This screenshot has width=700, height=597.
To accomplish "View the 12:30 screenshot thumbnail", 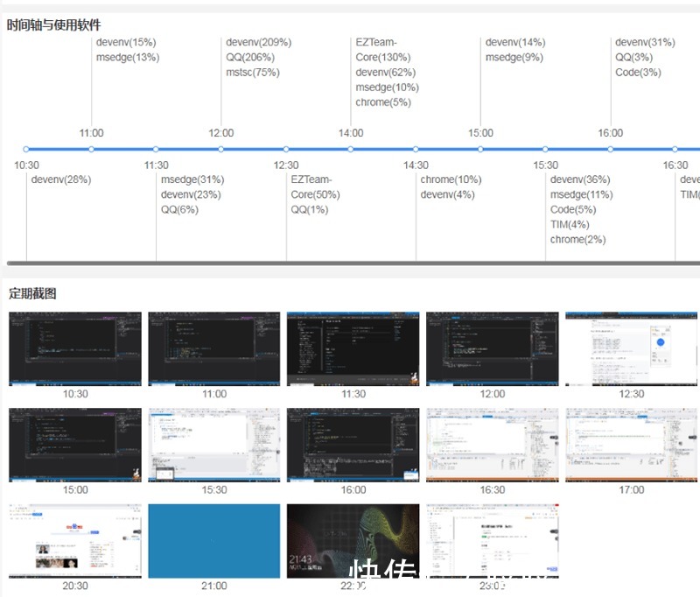I will 631,348.
